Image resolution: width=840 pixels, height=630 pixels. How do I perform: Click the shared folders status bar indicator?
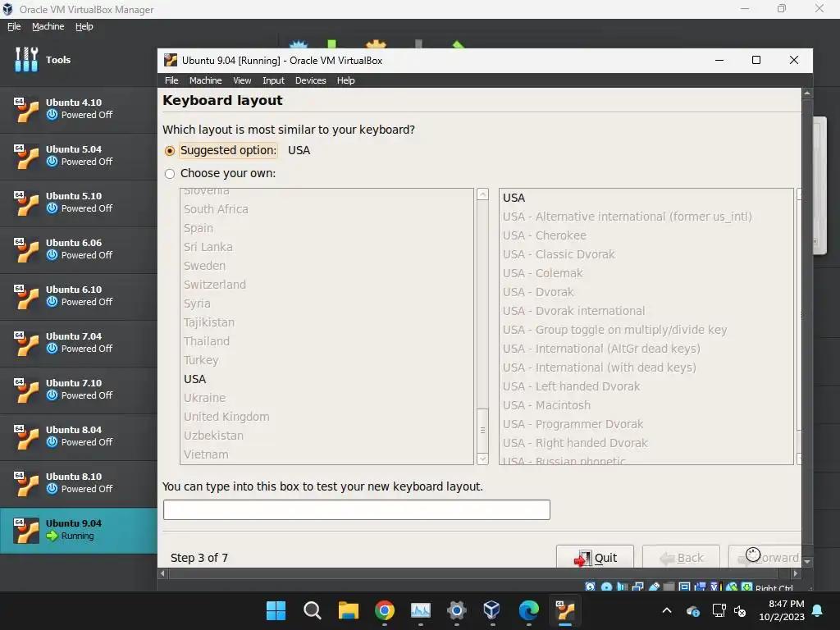669,587
